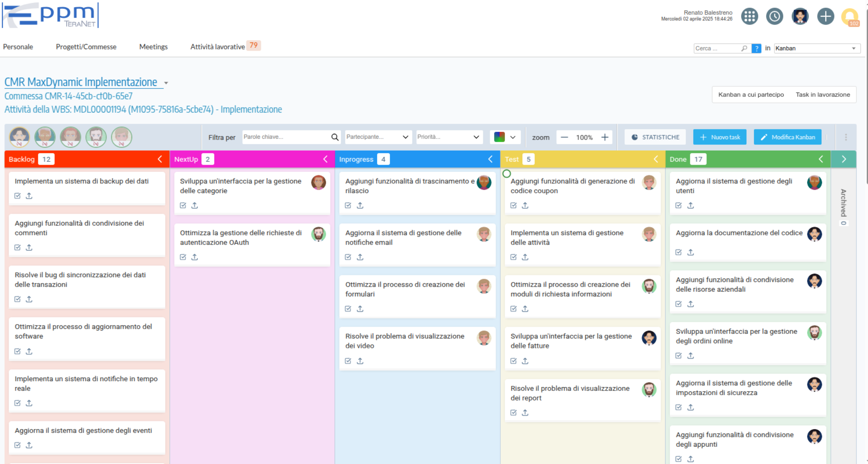The height and width of the screenshot is (464, 868).
Task: Toggle checklist icon on impostazioni di sicurezza card
Action: pyautogui.click(x=679, y=407)
